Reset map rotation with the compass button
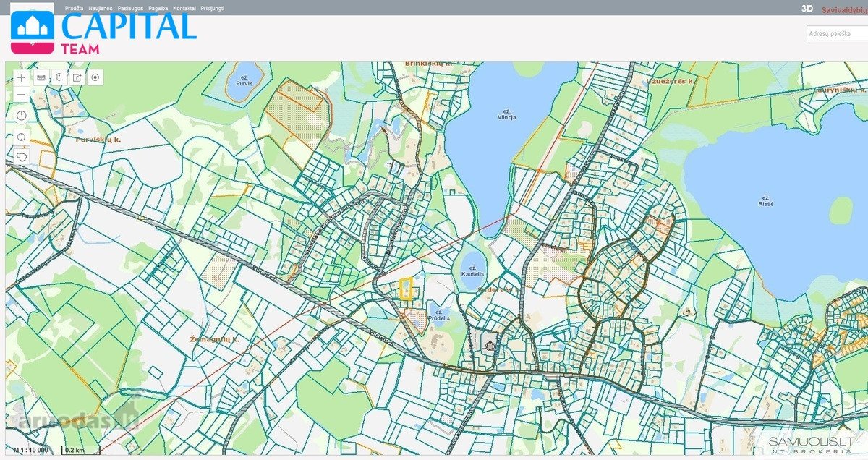 [21, 115]
